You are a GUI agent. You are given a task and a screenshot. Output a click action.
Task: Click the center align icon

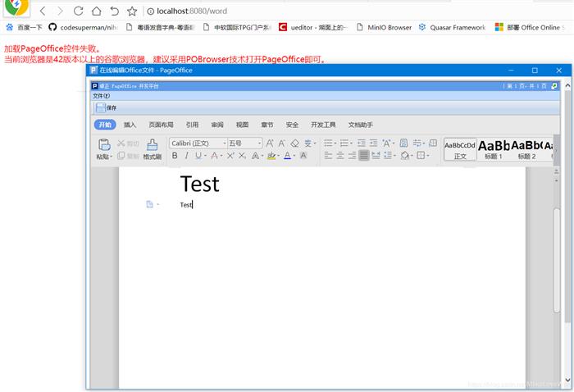(x=340, y=156)
